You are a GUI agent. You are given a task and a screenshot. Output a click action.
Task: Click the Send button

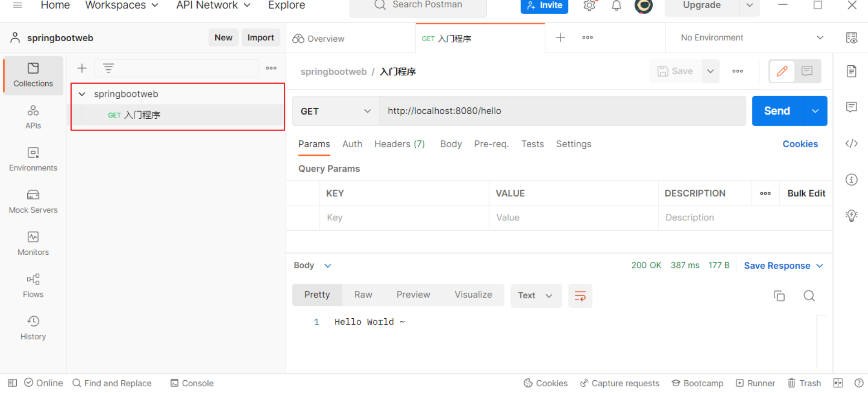[777, 111]
